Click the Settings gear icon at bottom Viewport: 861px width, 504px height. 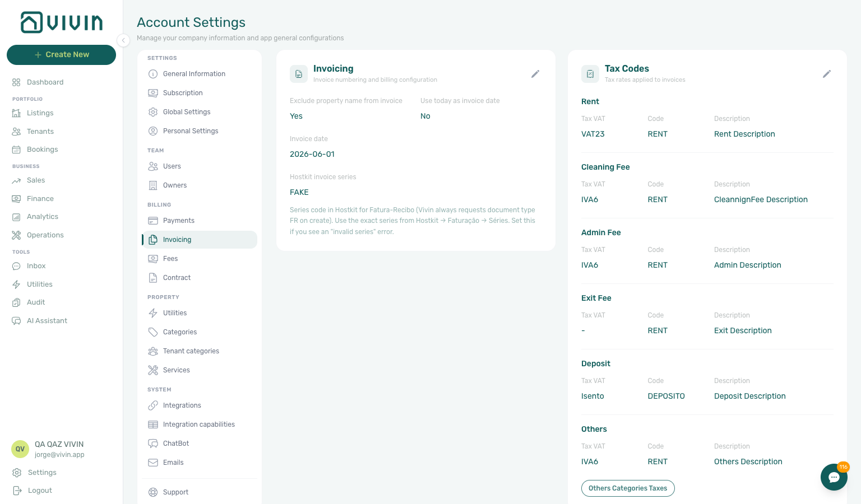17,473
